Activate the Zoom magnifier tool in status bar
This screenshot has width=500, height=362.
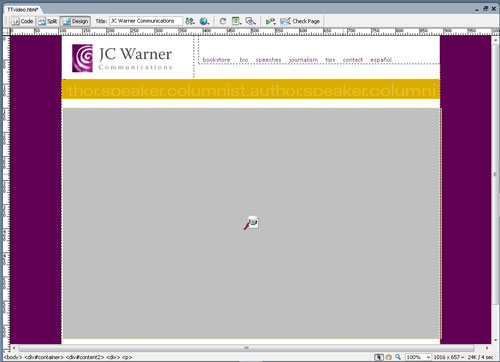tap(398, 357)
